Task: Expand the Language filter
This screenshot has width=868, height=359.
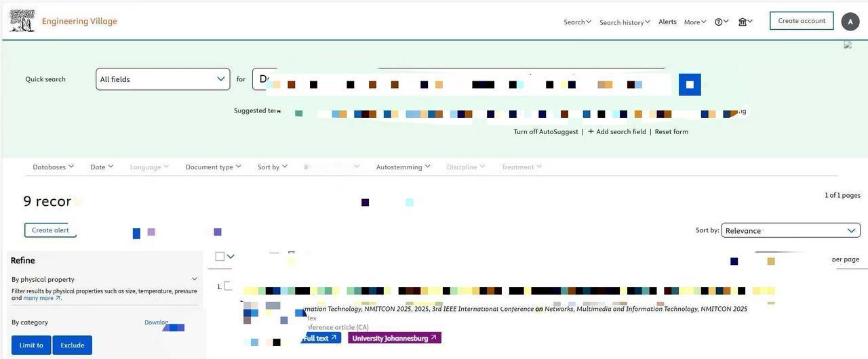Action: point(149,167)
